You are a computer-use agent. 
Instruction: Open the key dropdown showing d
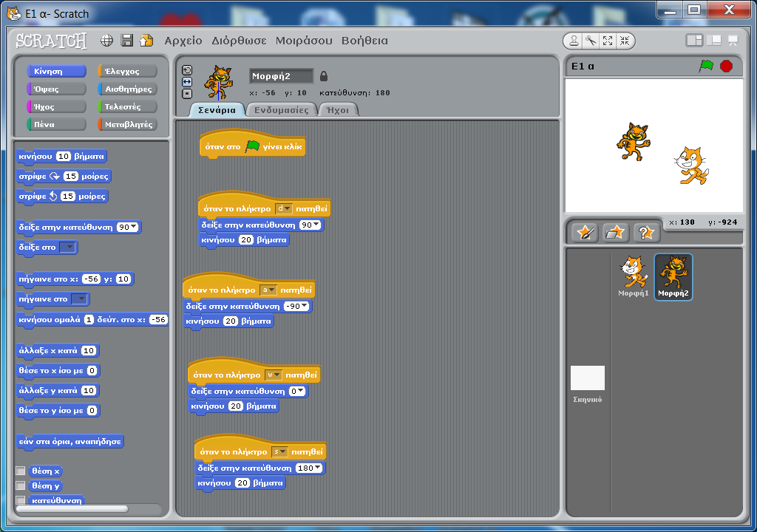pos(283,208)
